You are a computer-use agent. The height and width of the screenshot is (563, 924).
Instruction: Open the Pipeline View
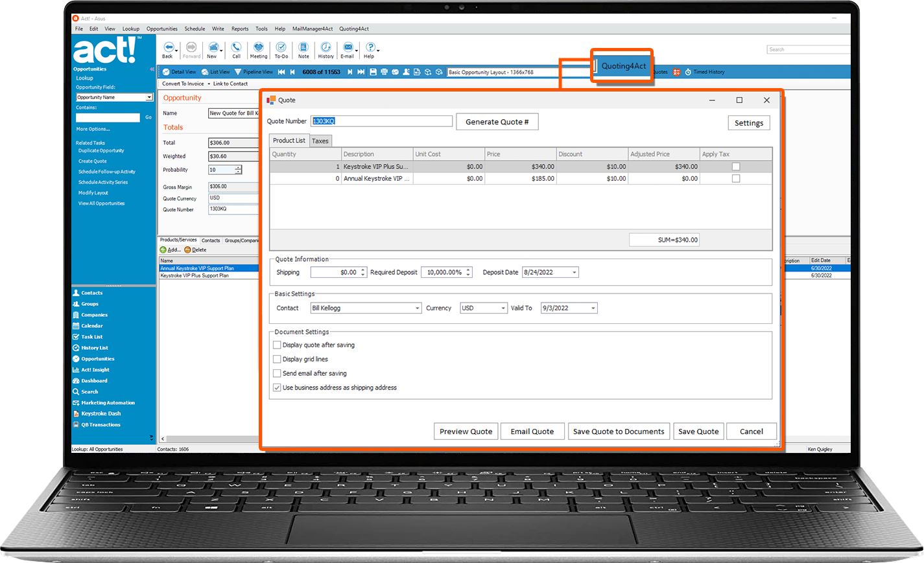pyautogui.click(x=254, y=72)
